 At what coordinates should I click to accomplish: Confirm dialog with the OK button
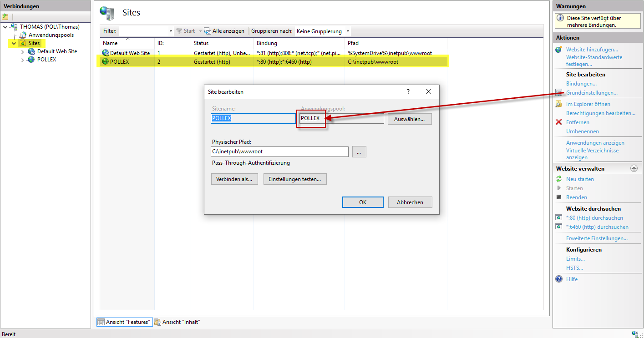point(362,202)
